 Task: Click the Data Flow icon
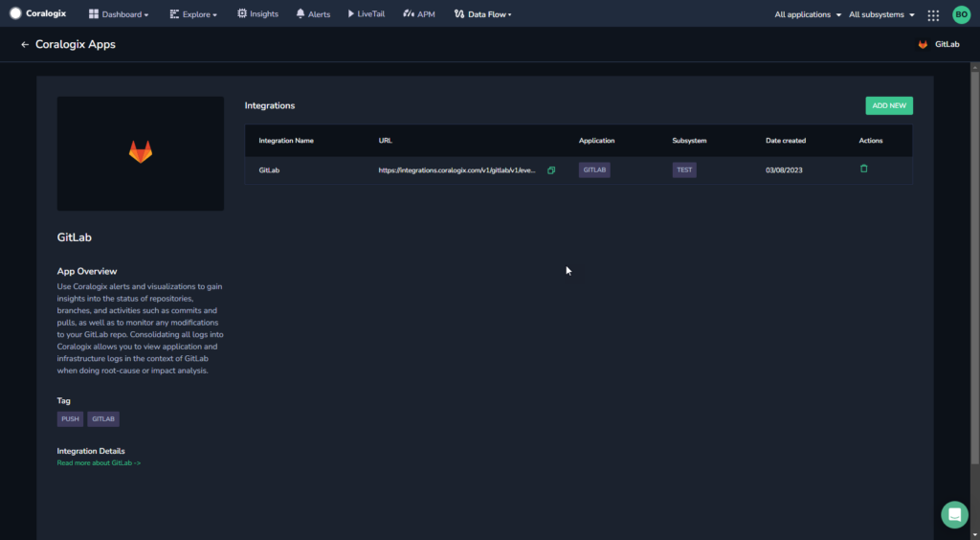(459, 13)
